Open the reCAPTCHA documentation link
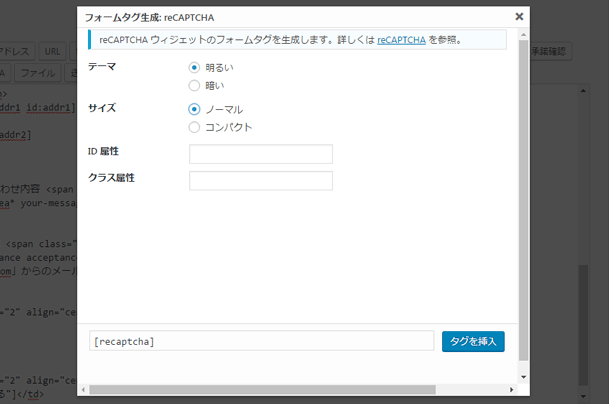 tap(401, 40)
